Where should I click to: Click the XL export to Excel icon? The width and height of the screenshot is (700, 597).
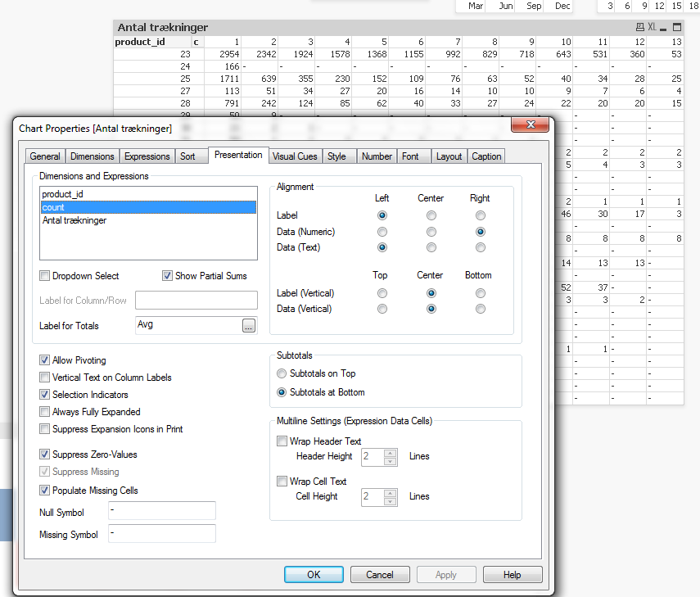652,28
